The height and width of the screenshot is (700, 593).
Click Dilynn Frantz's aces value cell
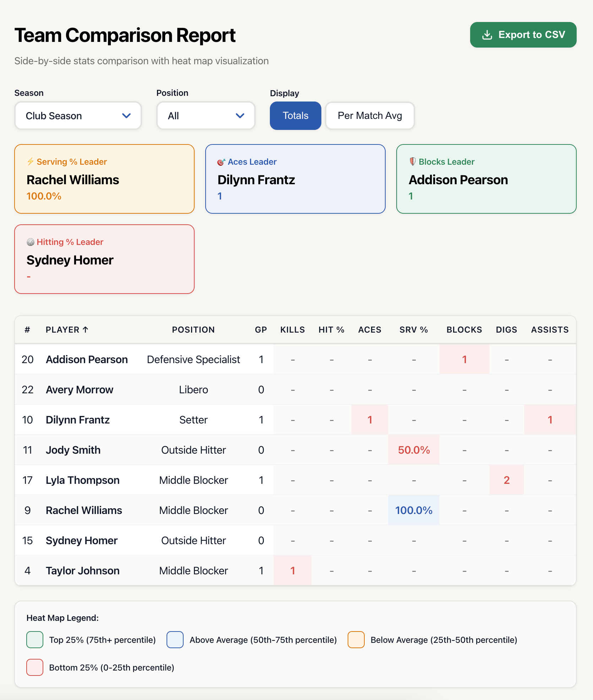(x=370, y=420)
